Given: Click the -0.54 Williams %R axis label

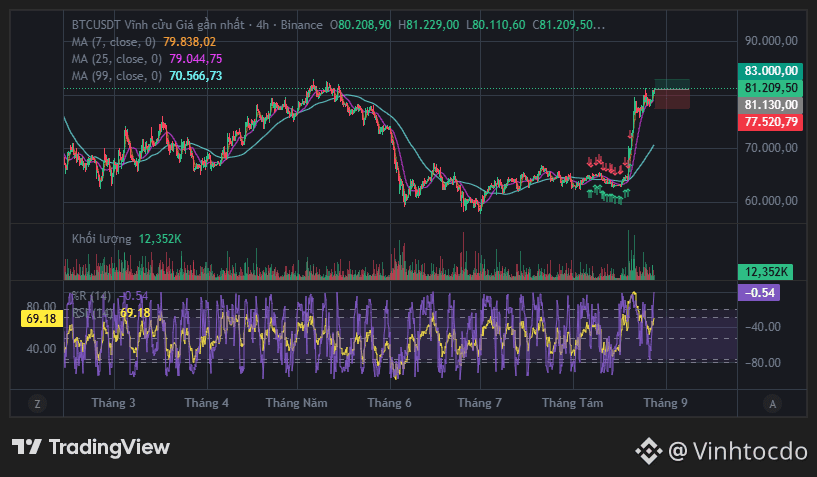Looking at the screenshot, I should [x=759, y=292].
